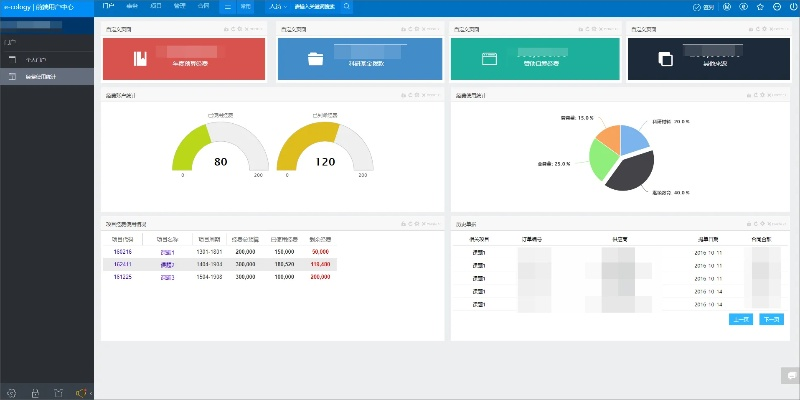The height and width of the screenshot is (400, 800).
Task: Select the highlighted second item in left sidebar
Action: point(47,76)
